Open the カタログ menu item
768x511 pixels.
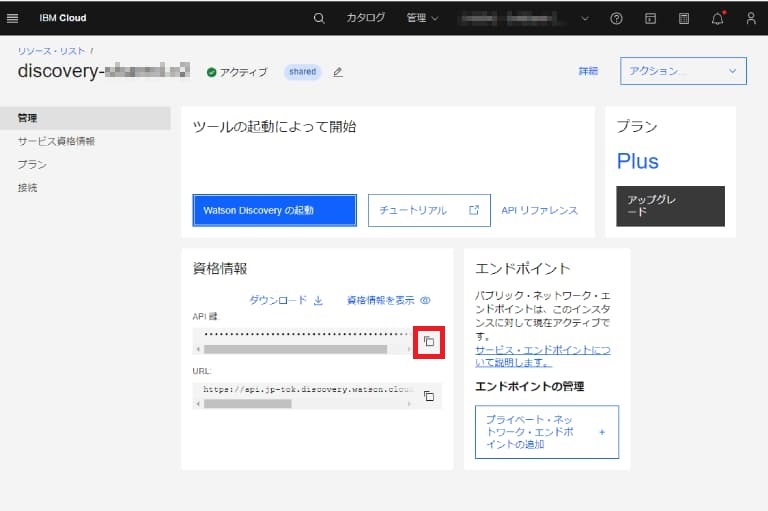365,18
